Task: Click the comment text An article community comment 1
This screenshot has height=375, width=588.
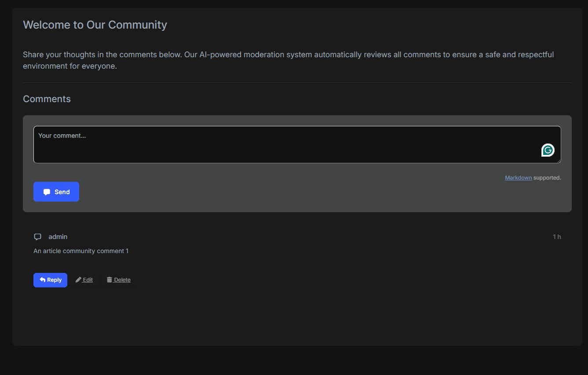Action: coord(81,250)
